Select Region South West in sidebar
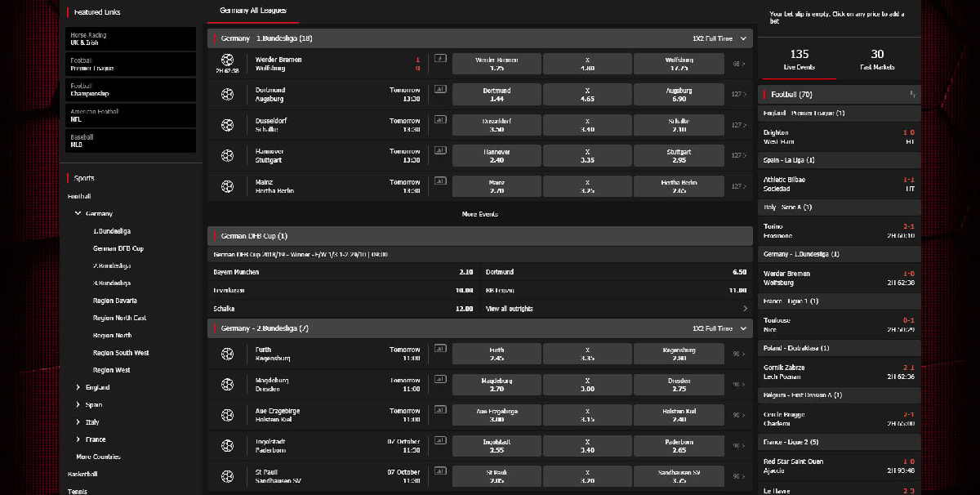 122,353
